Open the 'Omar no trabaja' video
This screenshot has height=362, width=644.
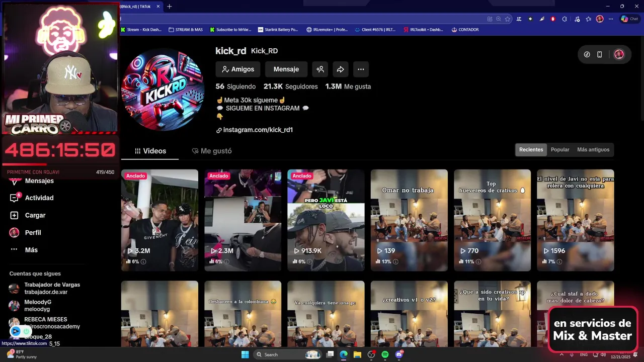coord(409,220)
